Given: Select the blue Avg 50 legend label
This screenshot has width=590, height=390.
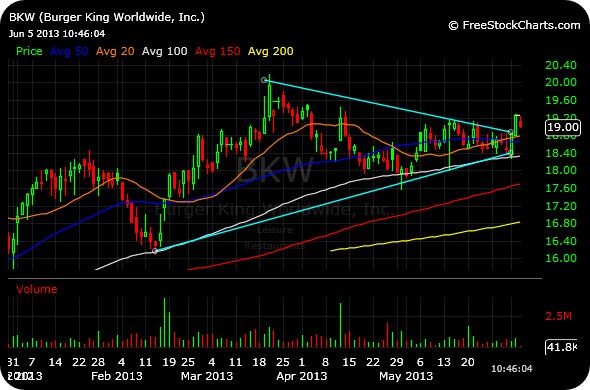Looking at the screenshot, I should tap(69, 51).
